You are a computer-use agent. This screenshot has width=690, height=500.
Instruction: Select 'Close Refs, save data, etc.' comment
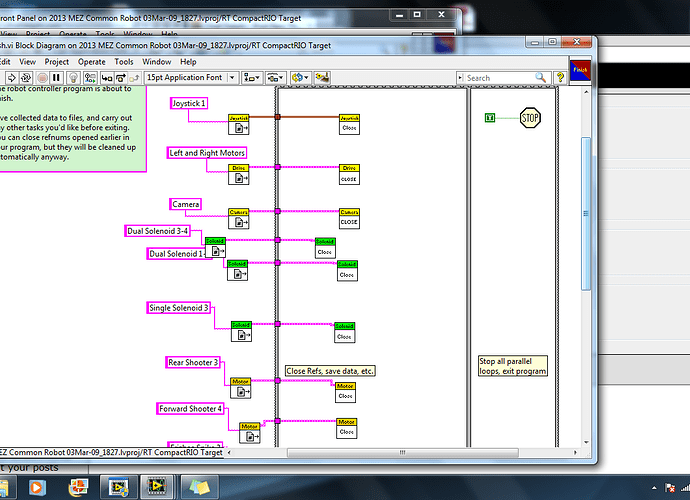point(330,371)
